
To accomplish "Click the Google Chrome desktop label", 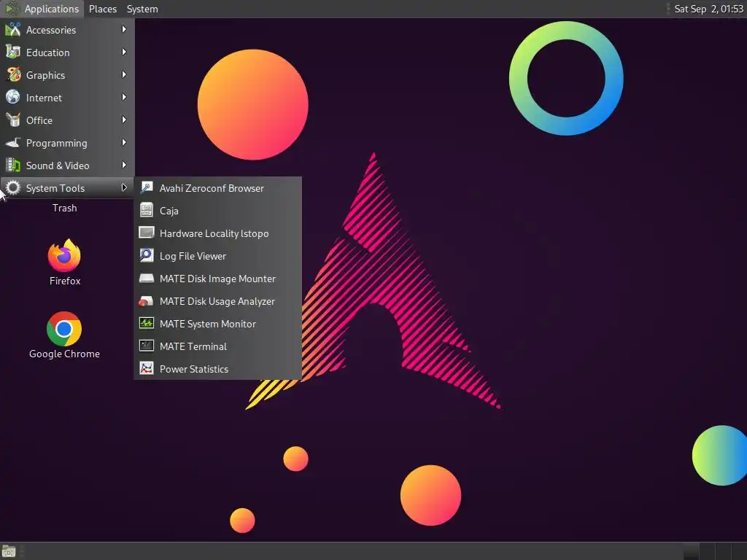I will [64, 354].
